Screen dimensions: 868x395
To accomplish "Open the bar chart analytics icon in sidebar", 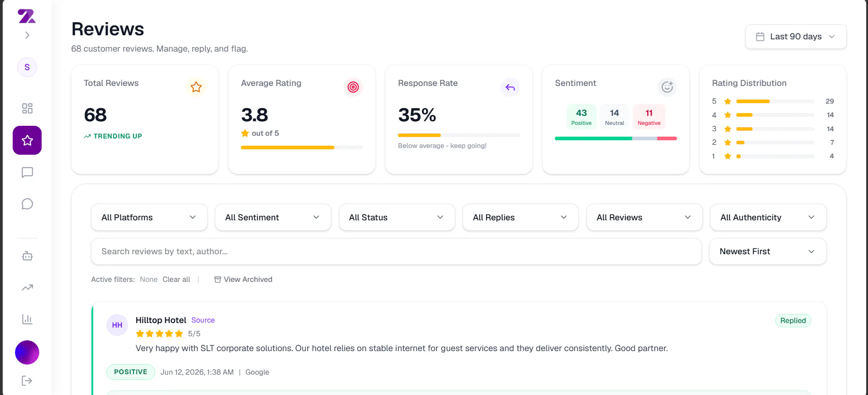I will (x=27, y=319).
